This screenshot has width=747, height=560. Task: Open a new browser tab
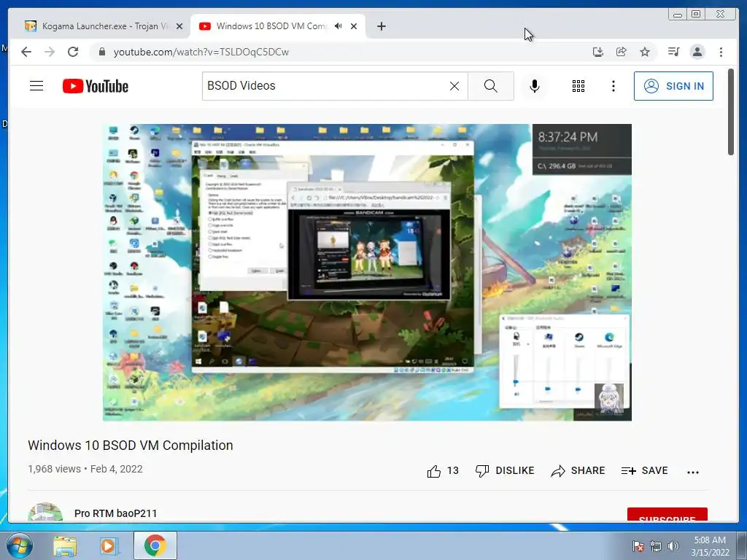point(381,26)
